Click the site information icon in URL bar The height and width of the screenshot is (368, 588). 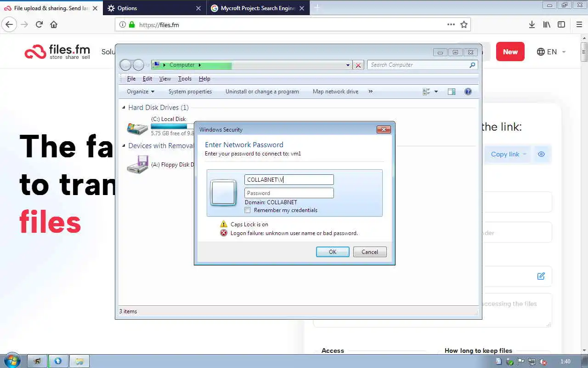click(x=122, y=25)
